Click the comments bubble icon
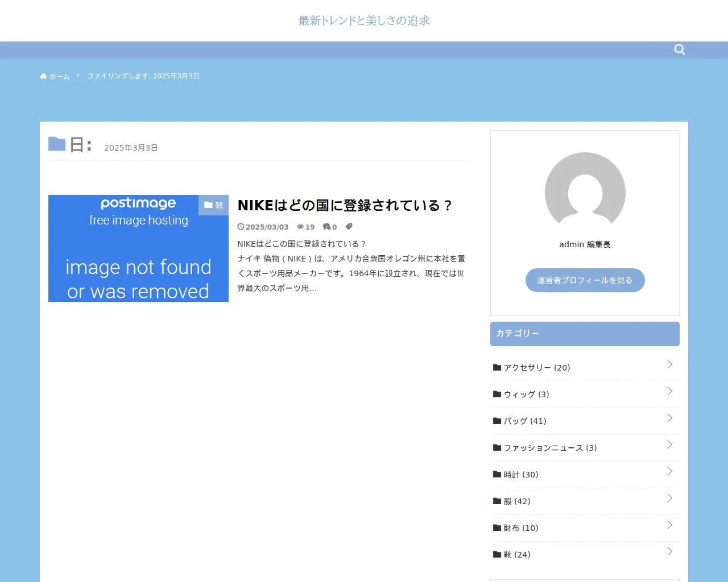Viewport: 728px width, 582px height. pos(326,227)
